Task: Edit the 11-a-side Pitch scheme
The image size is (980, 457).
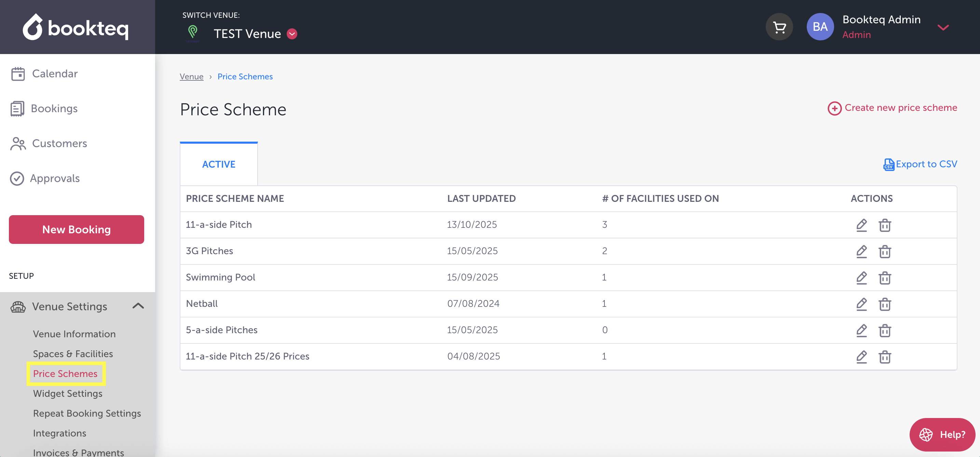Action: tap(861, 225)
